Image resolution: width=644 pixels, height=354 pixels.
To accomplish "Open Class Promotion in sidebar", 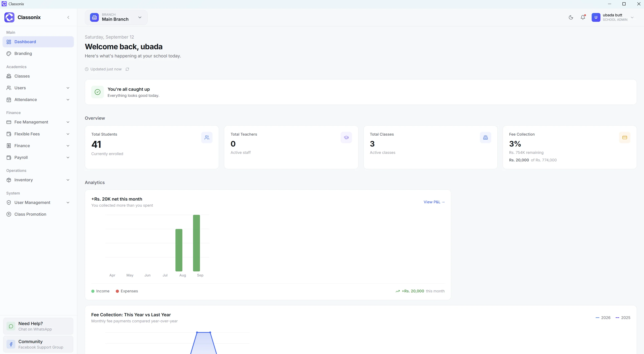I will (38, 214).
